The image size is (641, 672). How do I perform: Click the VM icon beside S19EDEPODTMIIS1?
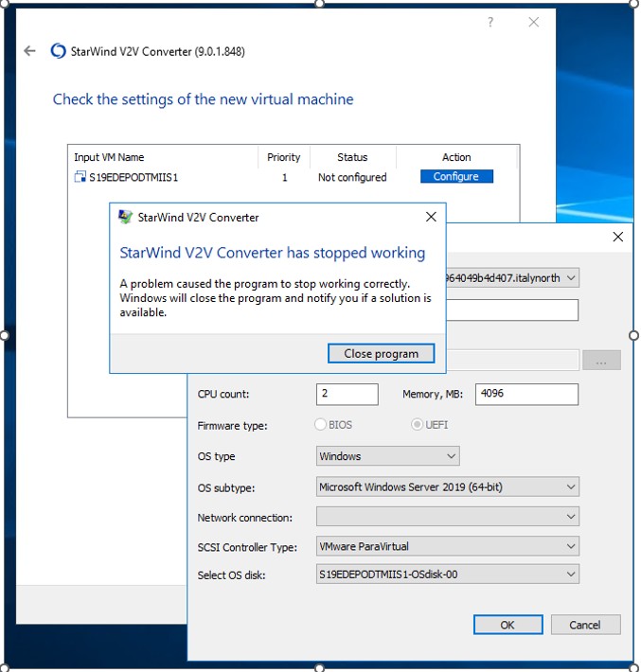click(80, 177)
